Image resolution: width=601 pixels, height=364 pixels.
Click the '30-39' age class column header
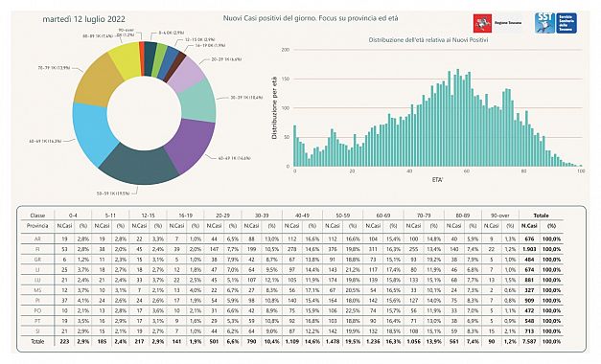pos(262,216)
